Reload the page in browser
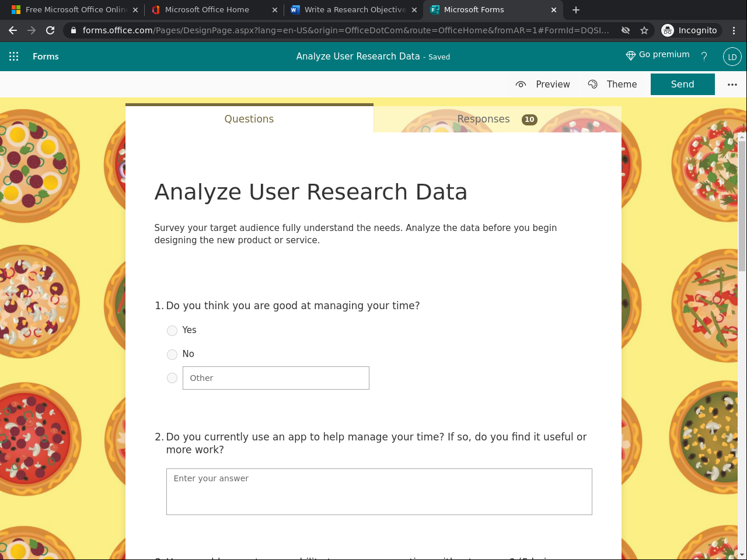The image size is (747, 560). [50, 30]
